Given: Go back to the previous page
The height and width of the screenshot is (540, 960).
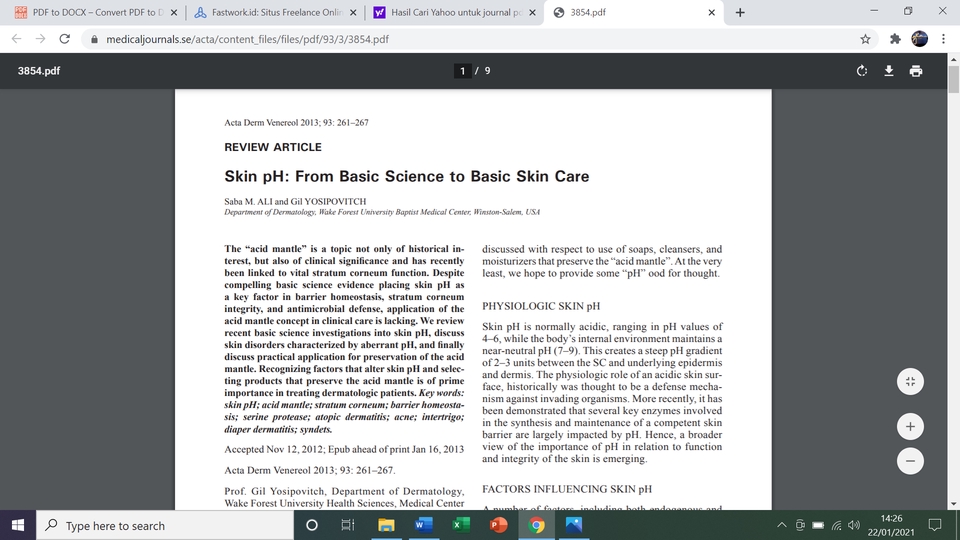Looking at the screenshot, I should [x=17, y=39].
